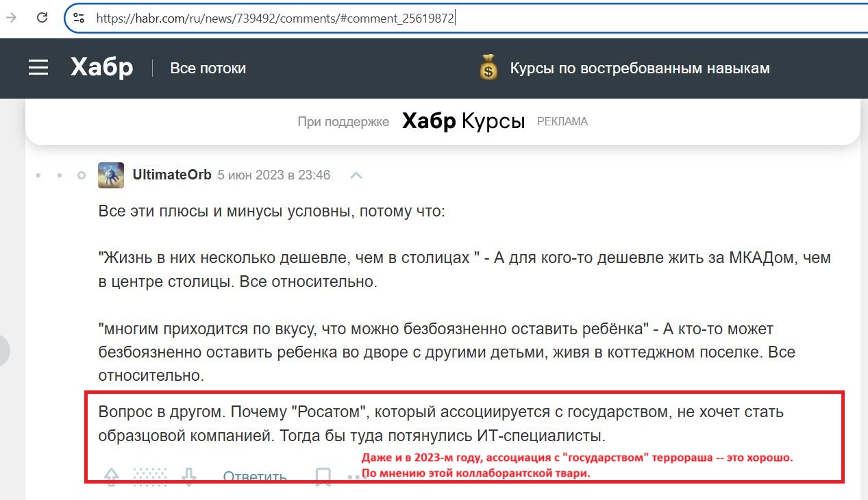Upvote the UltimateOrb comment
Image resolution: width=868 pixels, height=500 pixels.
[111, 477]
